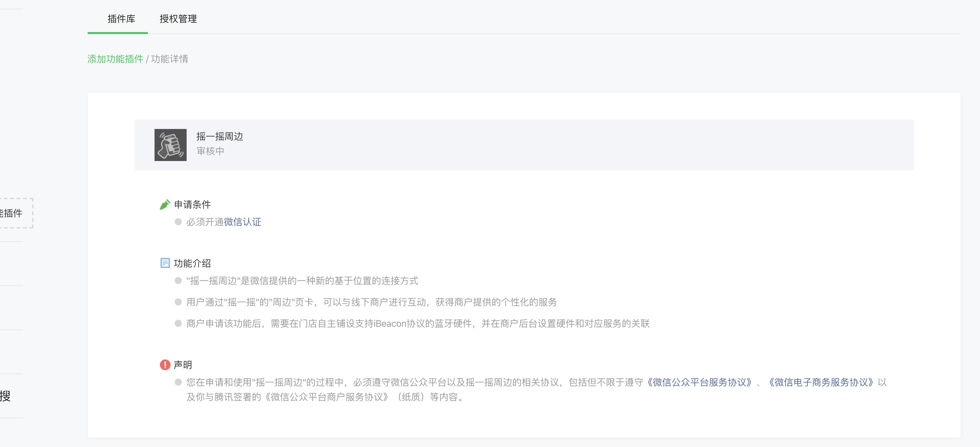This screenshot has height=447, width=980.
Task: Open 《微信电子商务服务协议》 agreement link
Action: (x=821, y=382)
